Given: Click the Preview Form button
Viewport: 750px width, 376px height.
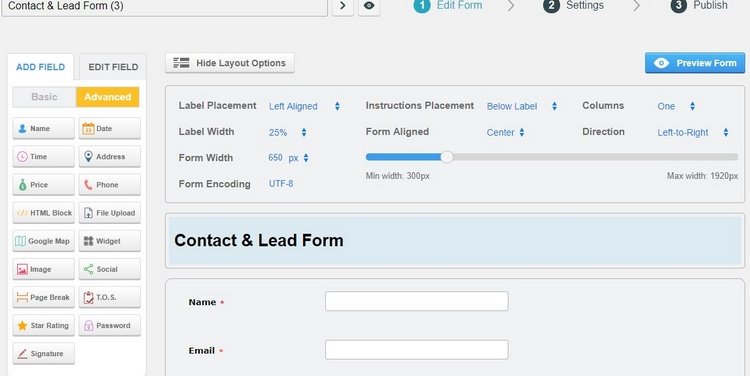Looking at the screenshot, I should point(695,63).
